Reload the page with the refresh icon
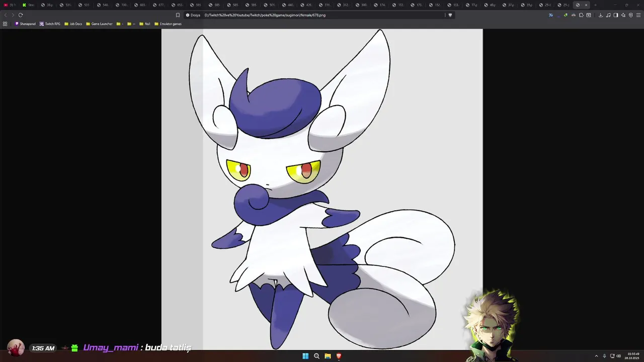The width and height of the screenshot is (644, 362). (x=21, y=15)
